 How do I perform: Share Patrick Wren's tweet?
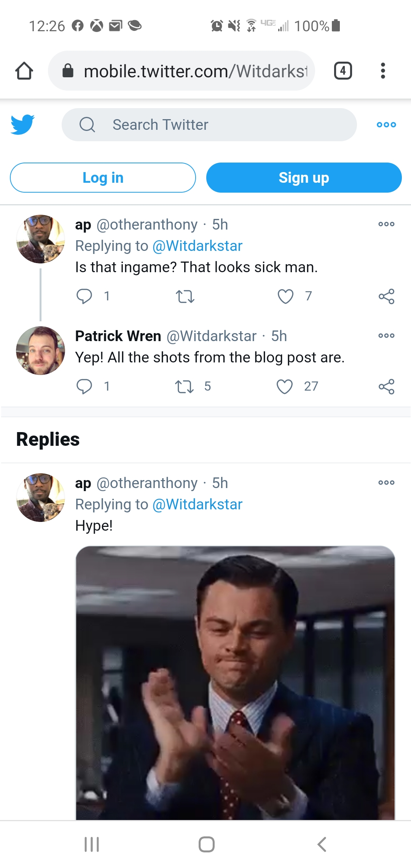tap(386, 386)
